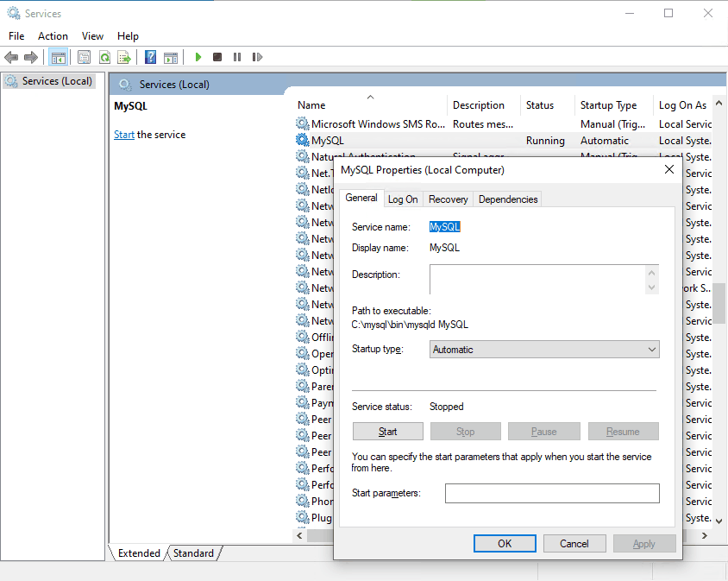This screenshot has width=728, height=581.
Task: Open the Action menu
Action: (53, 36)
